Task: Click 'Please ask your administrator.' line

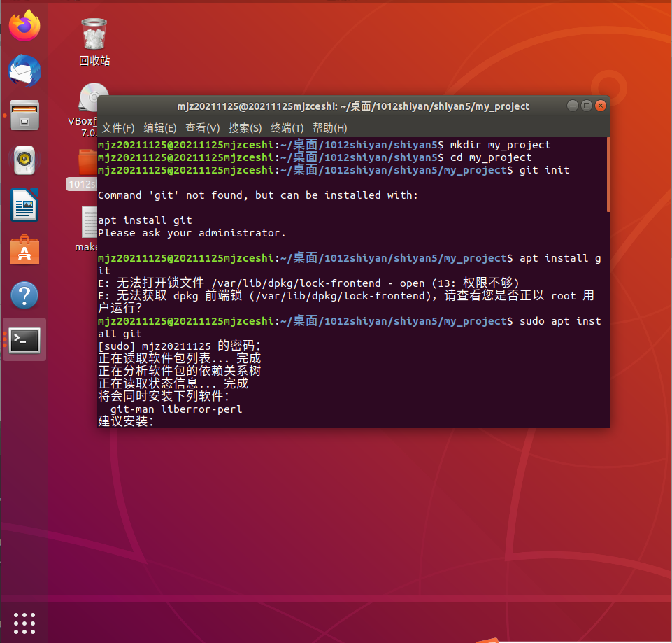Action: point(192,233)
